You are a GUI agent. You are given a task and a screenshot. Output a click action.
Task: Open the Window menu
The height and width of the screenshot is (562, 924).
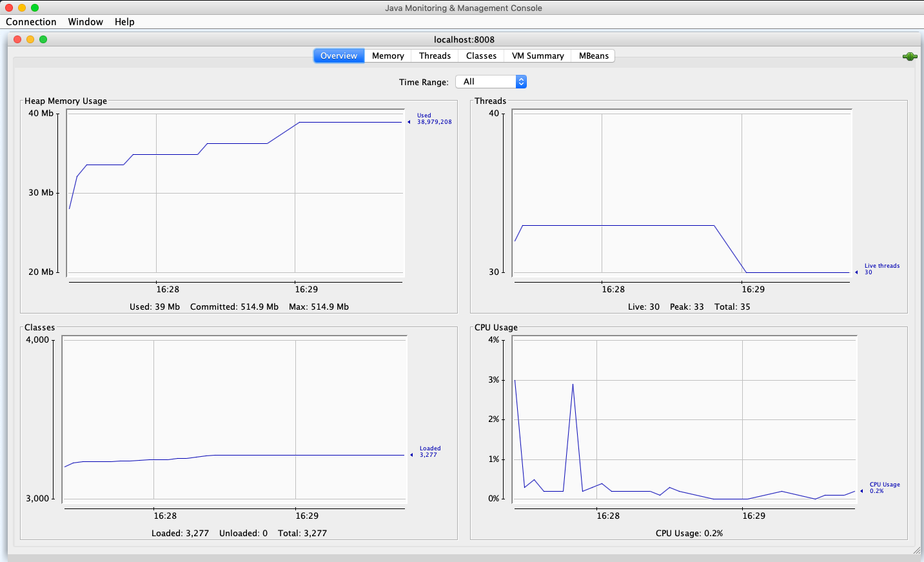click(x=86, y=22)
